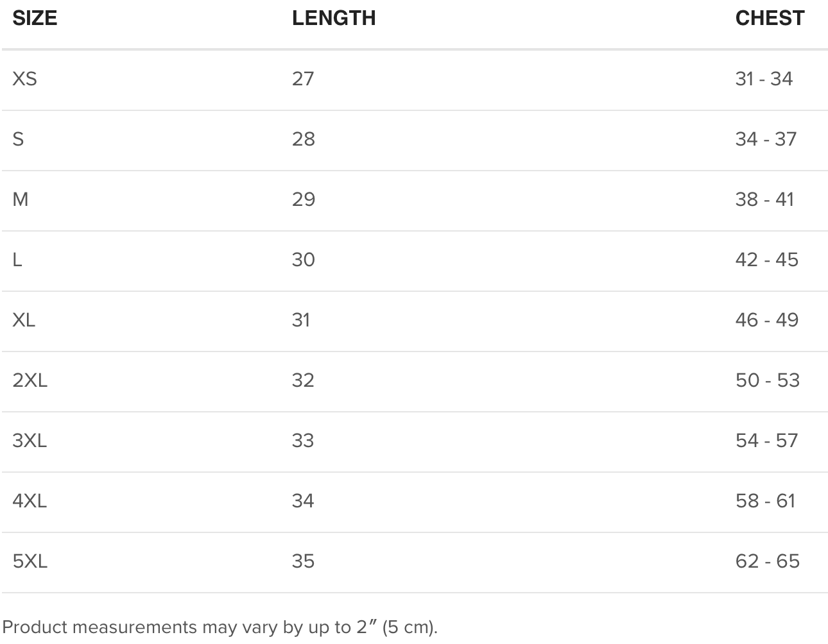Select the 2XL size row label
Screen dimensions: 828x644
pyautogui.click(x=30, y=380)
